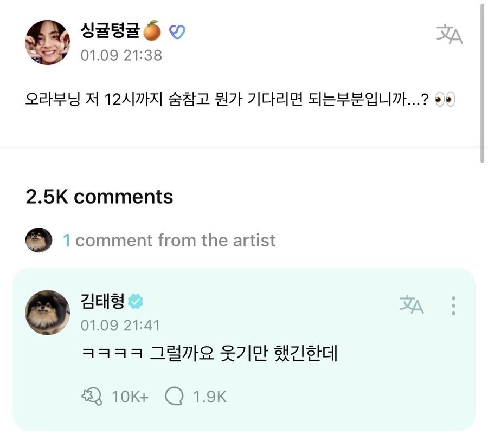Click the vertical scrollbar on the right
Screen dimensions: 488x448
[483, 81]
